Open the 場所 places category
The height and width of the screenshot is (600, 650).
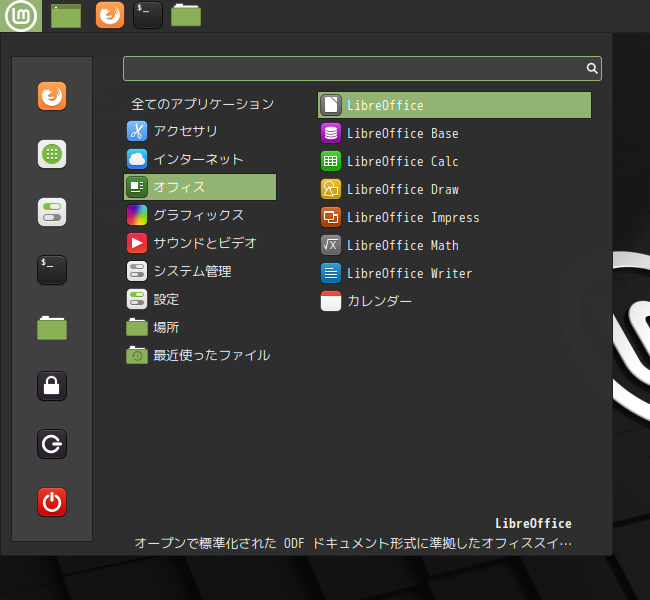pyautogui.click(x=200, y=327)
